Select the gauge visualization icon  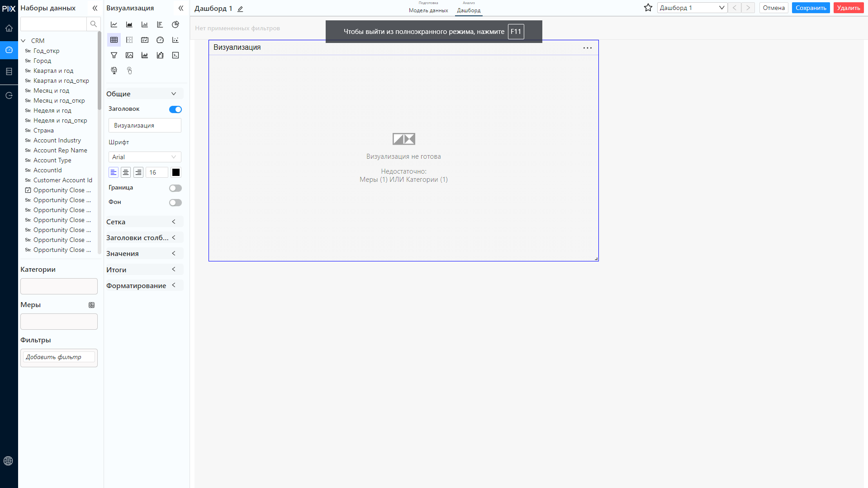(160, 40)
